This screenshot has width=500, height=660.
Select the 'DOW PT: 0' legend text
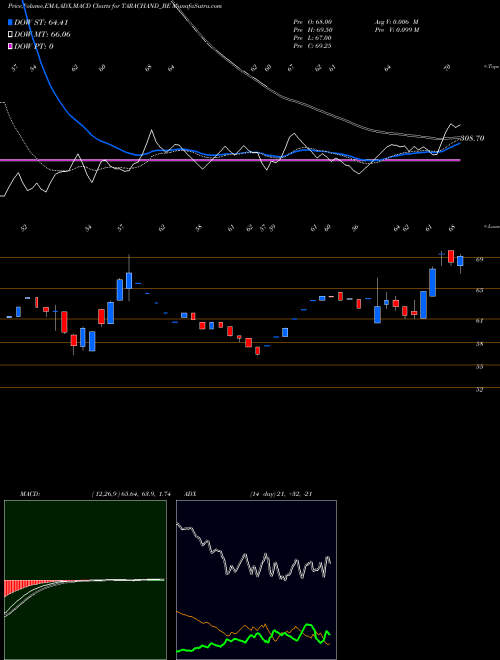tap(34, 47)
